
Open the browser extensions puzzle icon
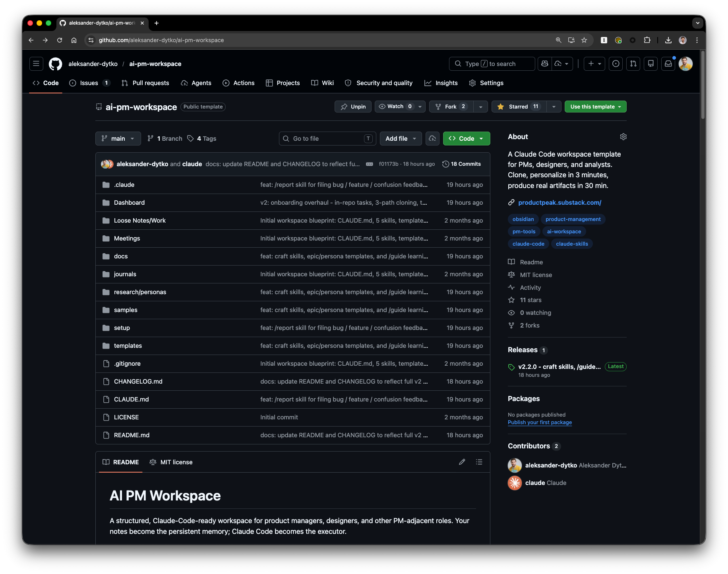[x=647, y=40]
